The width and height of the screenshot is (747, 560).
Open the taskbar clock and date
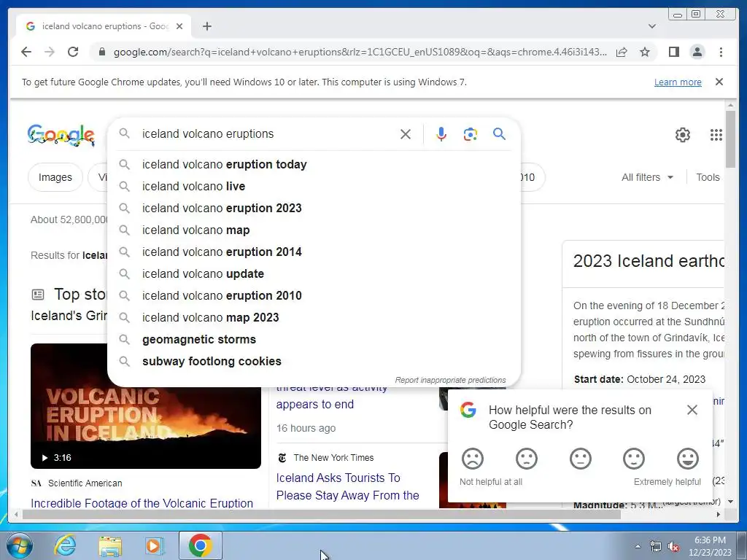(x=710, y=546)
